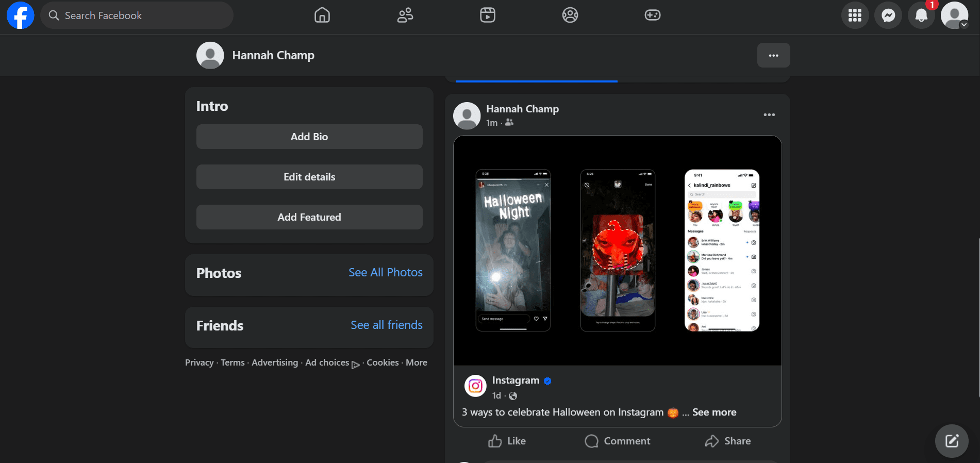Open profile header three-dot options menu
This screenshot has width=980, height=463.
tap(773, 55)
